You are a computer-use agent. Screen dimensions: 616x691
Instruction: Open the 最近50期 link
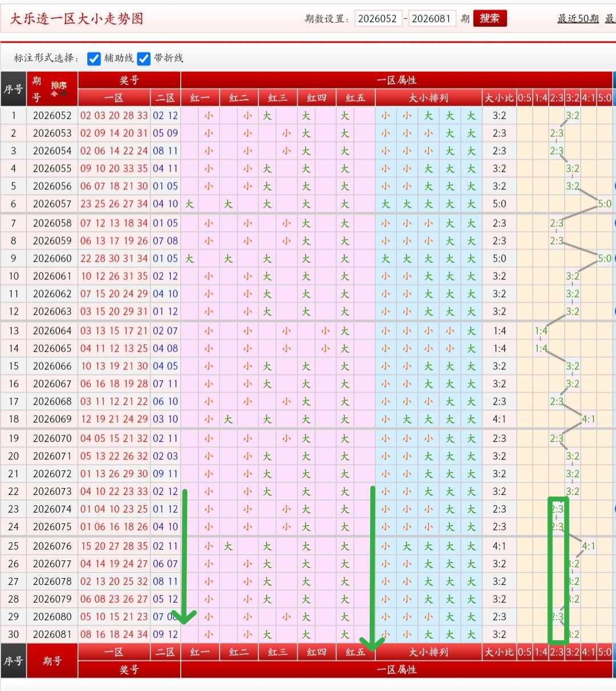click(x=578, y=19)
